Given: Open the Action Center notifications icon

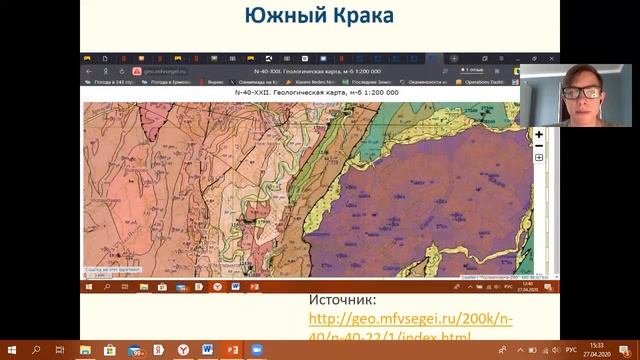Looking at the screenshot, I should click(x=624, y=350).
